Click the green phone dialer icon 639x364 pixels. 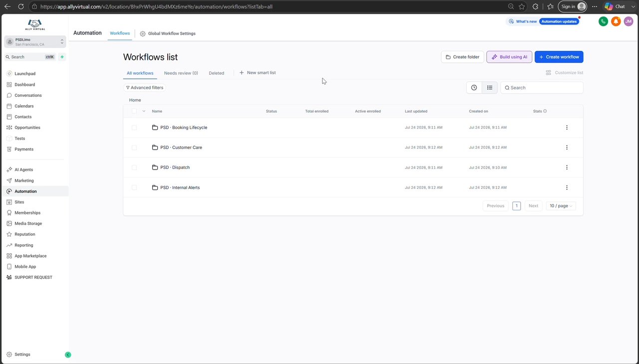pos(603,21)
